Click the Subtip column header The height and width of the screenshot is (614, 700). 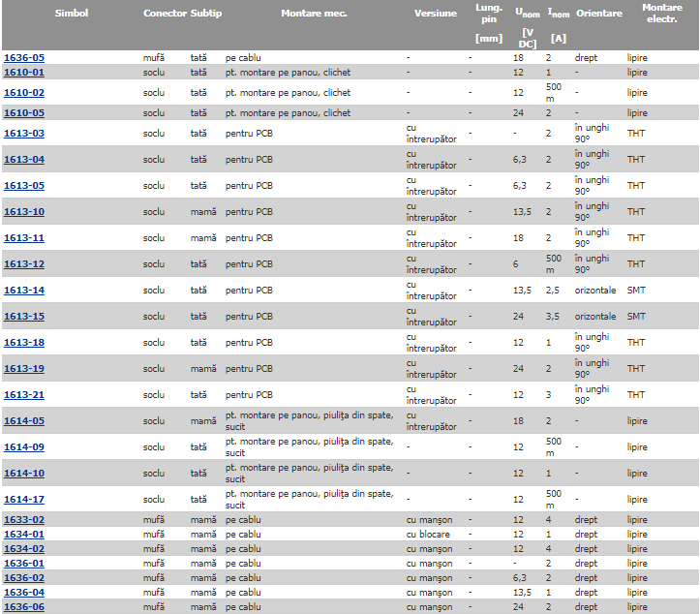206,13
